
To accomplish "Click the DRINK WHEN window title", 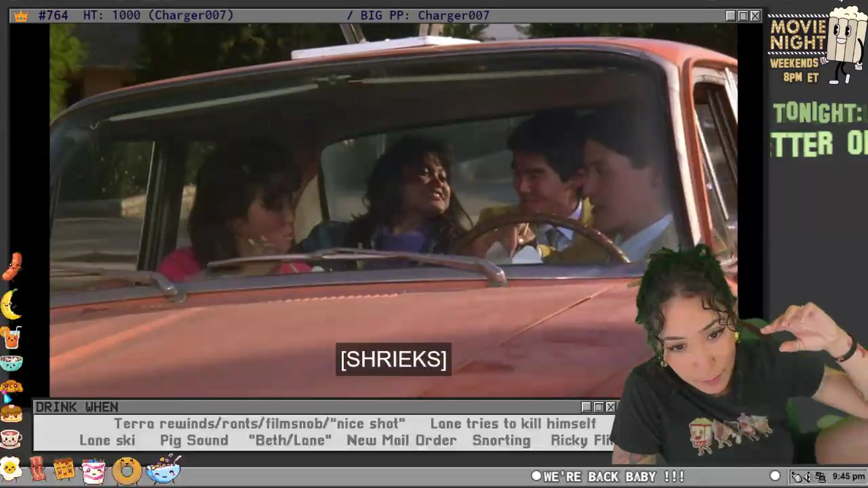I will (x=77, y=407).
